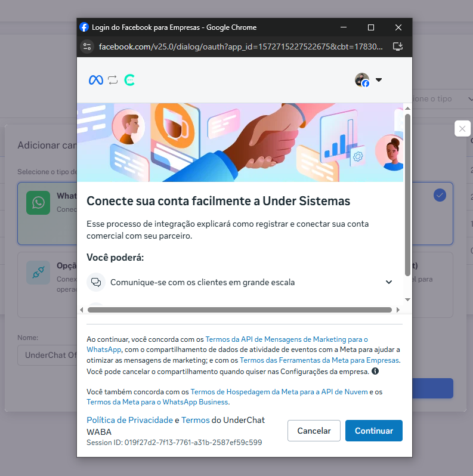Click the heading 'Conecte sua conta facilmente a Under Sistemas'

218,201
